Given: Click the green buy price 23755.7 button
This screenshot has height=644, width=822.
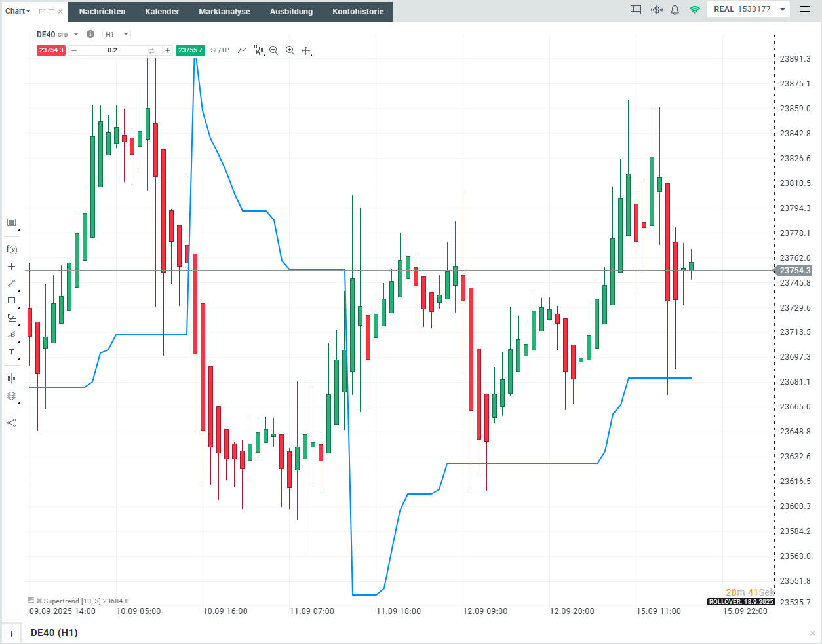Looking at the screenshot, I should click(190, 50).
